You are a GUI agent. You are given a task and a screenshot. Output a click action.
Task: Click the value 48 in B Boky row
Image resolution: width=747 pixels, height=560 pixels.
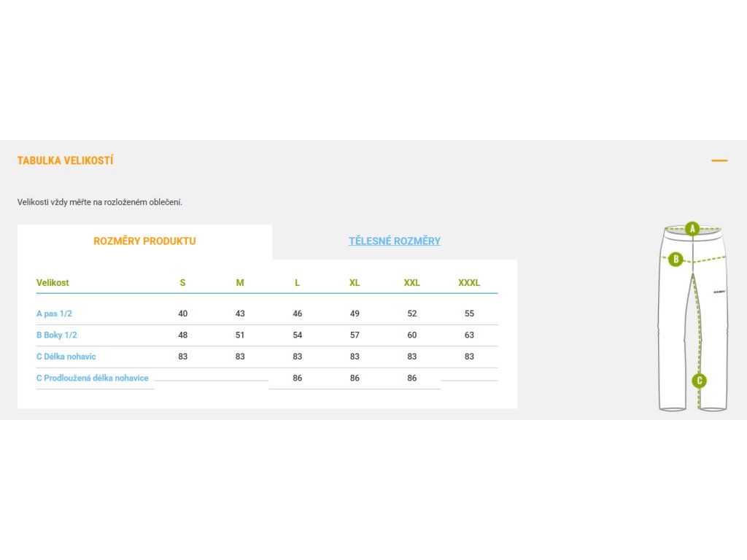coord(183,335)
